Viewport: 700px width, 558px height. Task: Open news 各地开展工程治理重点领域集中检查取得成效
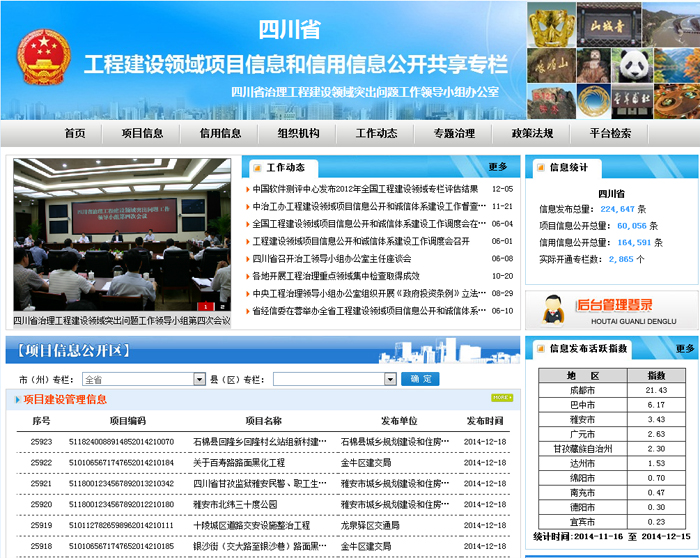[x=336, y=276]
